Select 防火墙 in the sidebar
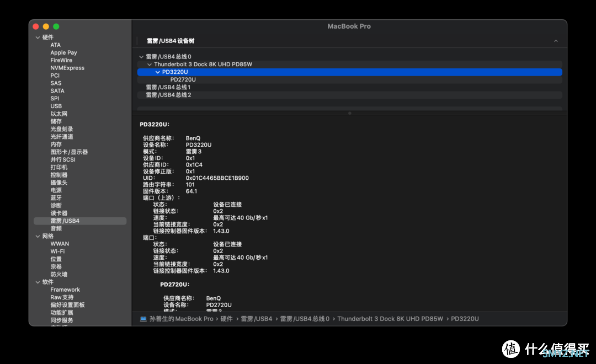Viewport: 596px width, 364px height. pos(59,274)
